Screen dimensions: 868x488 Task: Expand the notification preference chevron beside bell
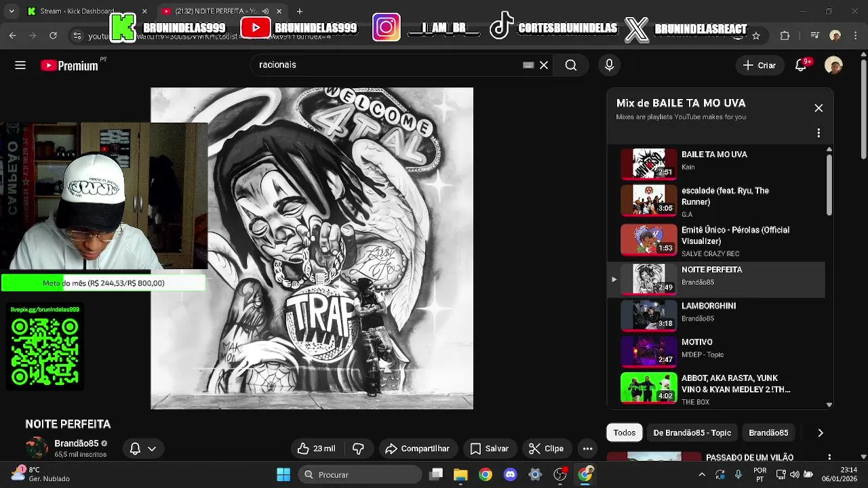pos(152,449)
